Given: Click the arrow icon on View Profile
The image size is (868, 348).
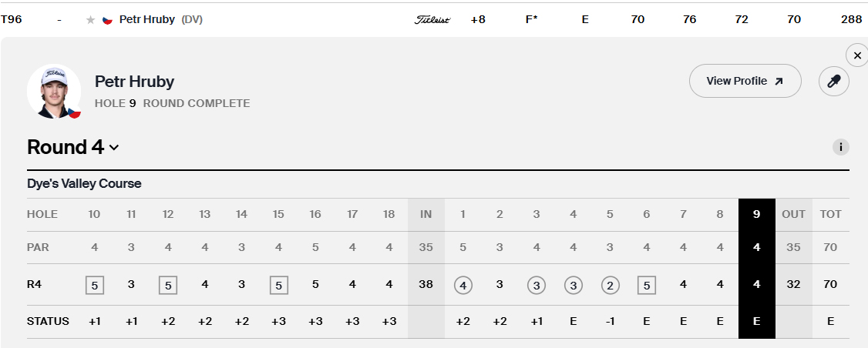Looking at the screenshot, I should [x=779, y=82].
